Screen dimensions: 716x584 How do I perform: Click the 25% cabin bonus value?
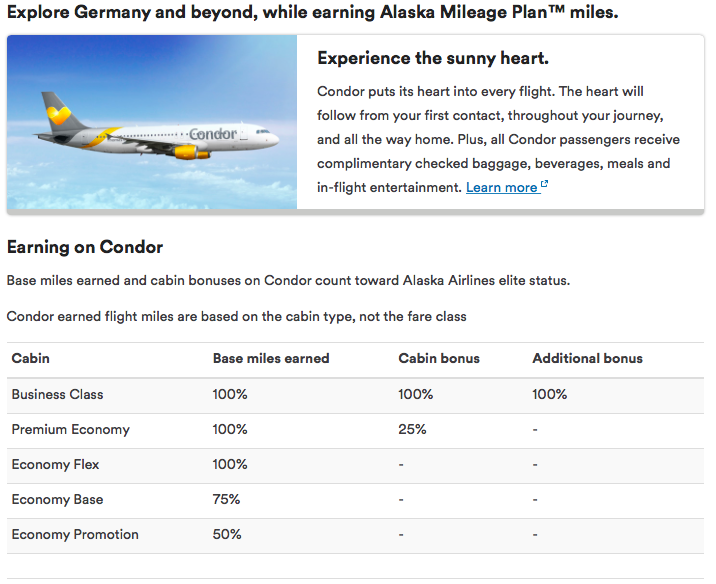(x=412, y=429)
